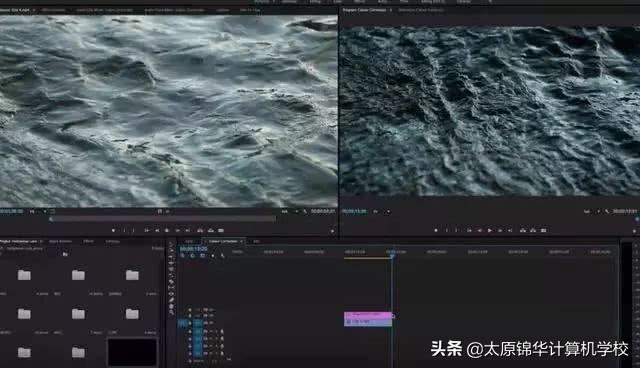The height and width of the screenshot is (368, 640).
Task: Toggle lock on bottom audio track
Action: (x=190, y=353)
